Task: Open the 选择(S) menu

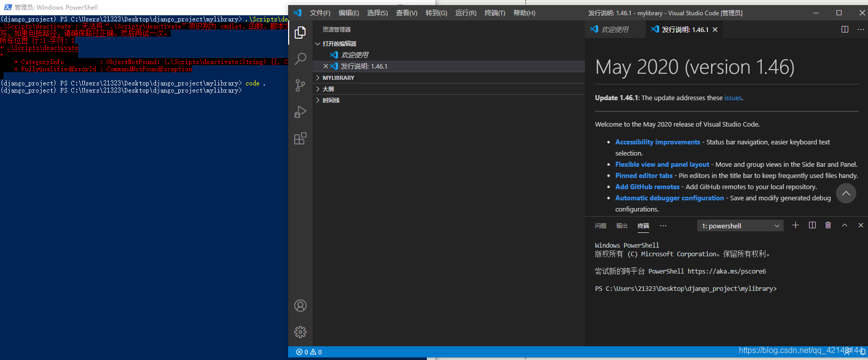Action: pyautogui.click(x=378, y=13)
